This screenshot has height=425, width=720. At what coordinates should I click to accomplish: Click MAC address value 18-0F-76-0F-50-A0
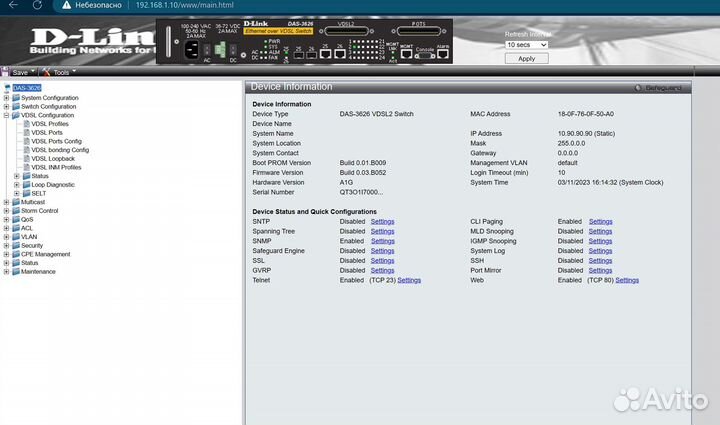(585, 114)
